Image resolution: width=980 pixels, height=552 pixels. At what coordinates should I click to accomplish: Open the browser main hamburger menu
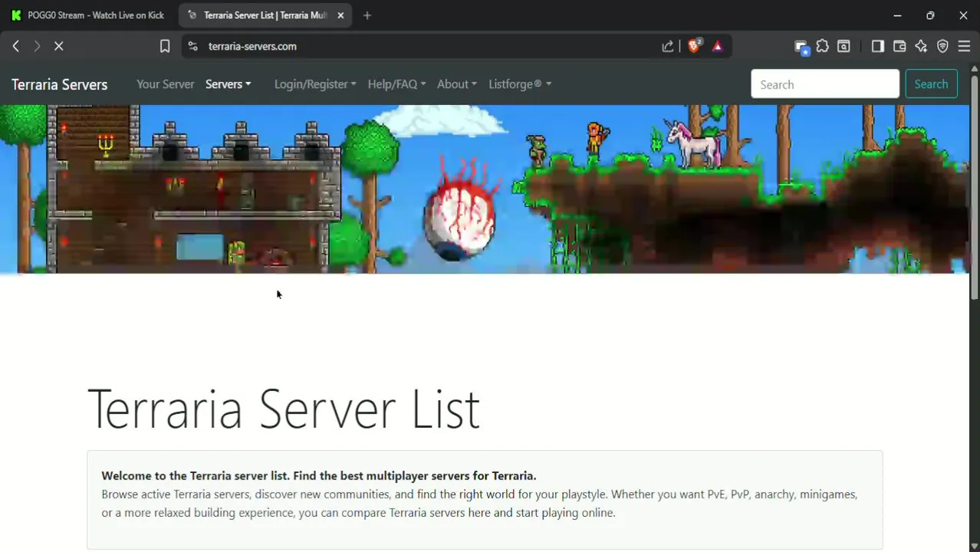click(964, 46)
